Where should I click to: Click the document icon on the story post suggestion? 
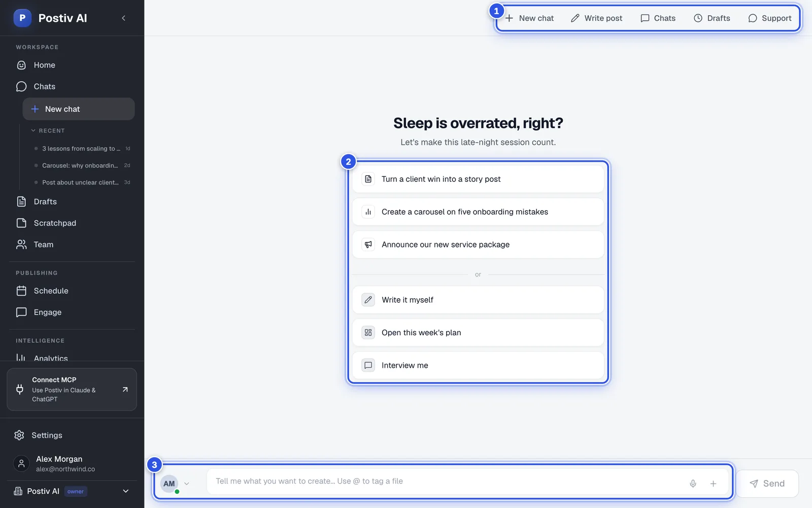coord(368,179)
